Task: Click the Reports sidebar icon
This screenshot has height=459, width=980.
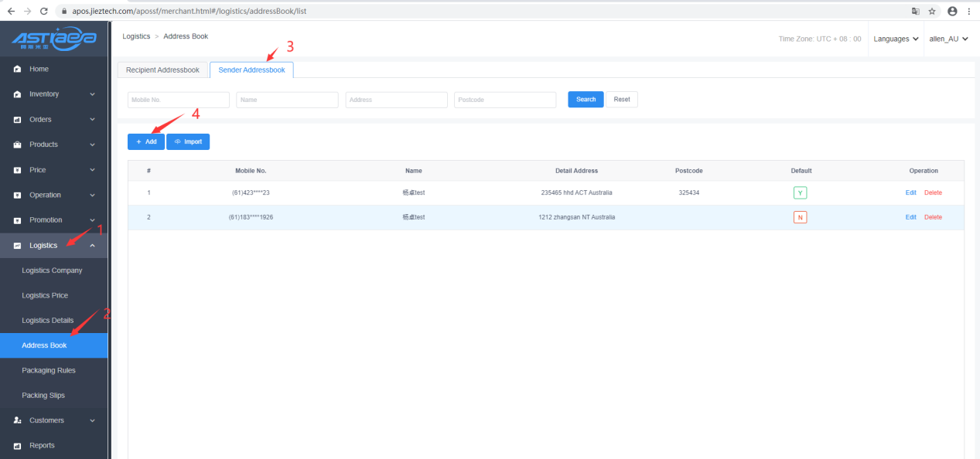Action: tap(17, 446)
